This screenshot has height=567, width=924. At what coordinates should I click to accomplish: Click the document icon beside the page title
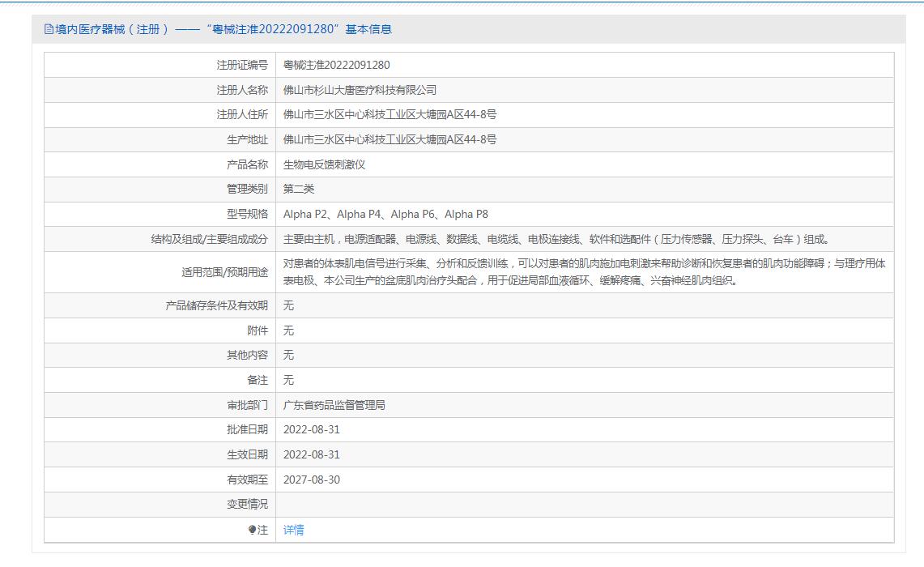point(49,29)
